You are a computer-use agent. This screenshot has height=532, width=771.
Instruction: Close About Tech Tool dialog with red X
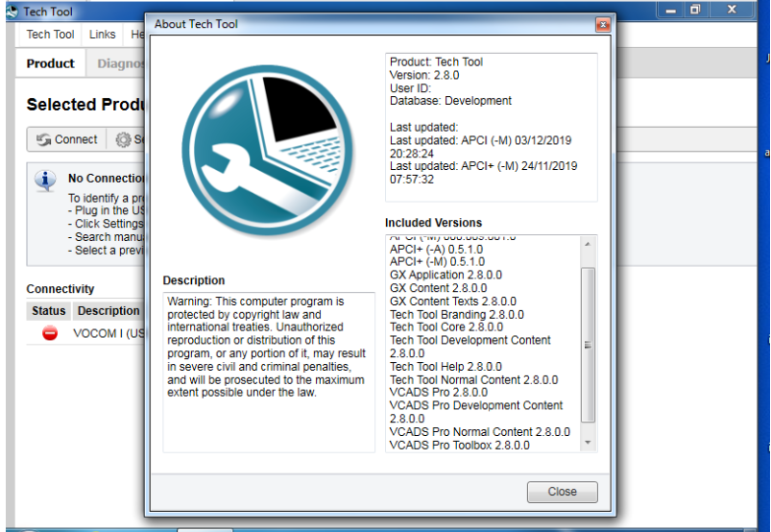coord(603,24)
